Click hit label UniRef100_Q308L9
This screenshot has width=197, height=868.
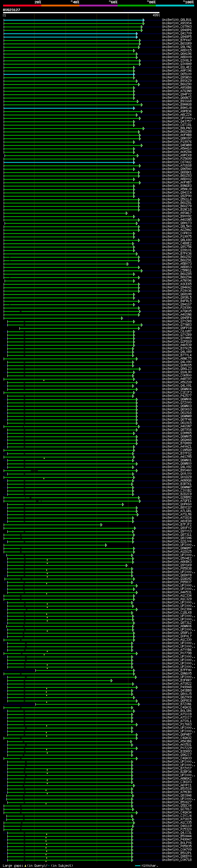[177, 60]
